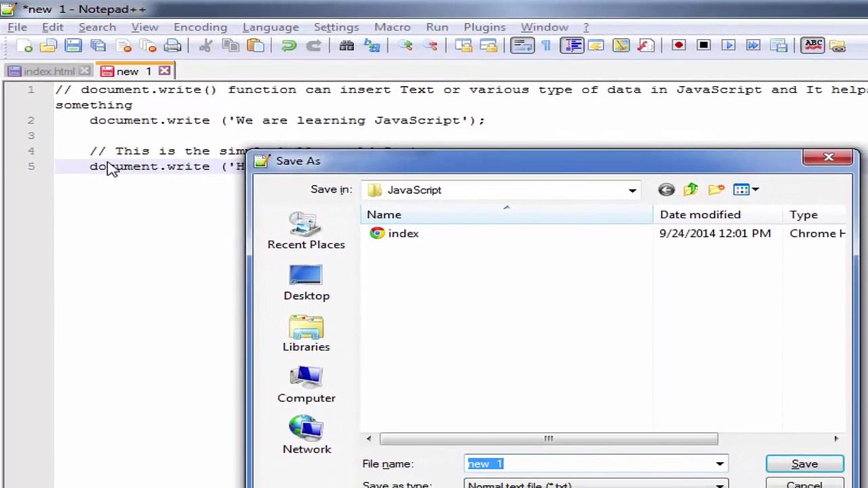The height and width of the screenshot is (488, 868).
Task: Go to Desktop in Save As sidebar
Action: (307, 283)
